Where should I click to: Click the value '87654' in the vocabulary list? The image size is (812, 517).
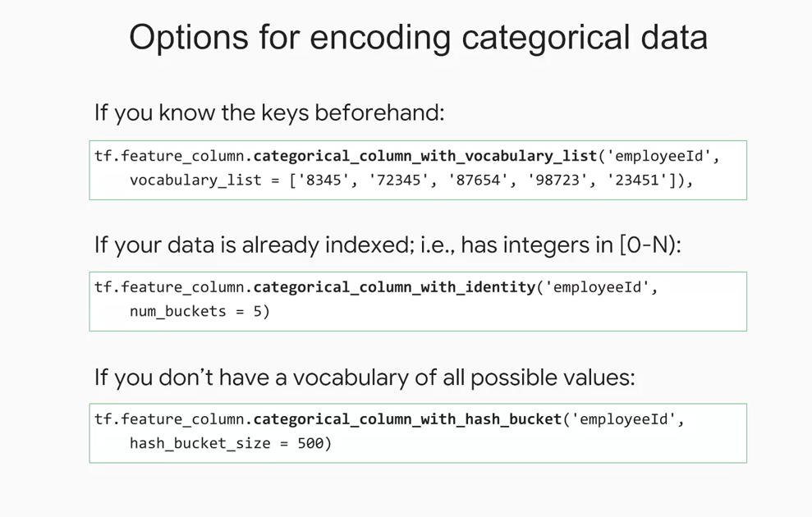click(479, 180)
